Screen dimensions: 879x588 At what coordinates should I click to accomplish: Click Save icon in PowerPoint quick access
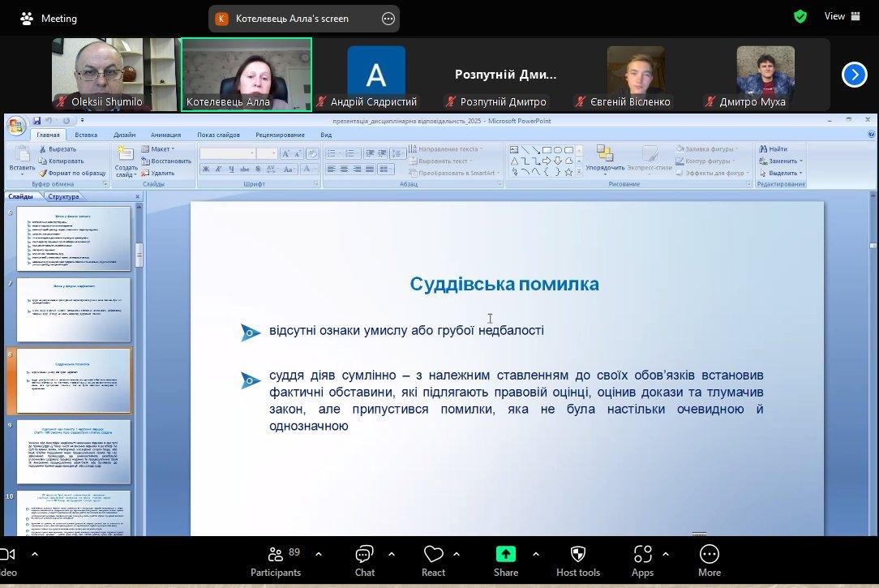36,121
